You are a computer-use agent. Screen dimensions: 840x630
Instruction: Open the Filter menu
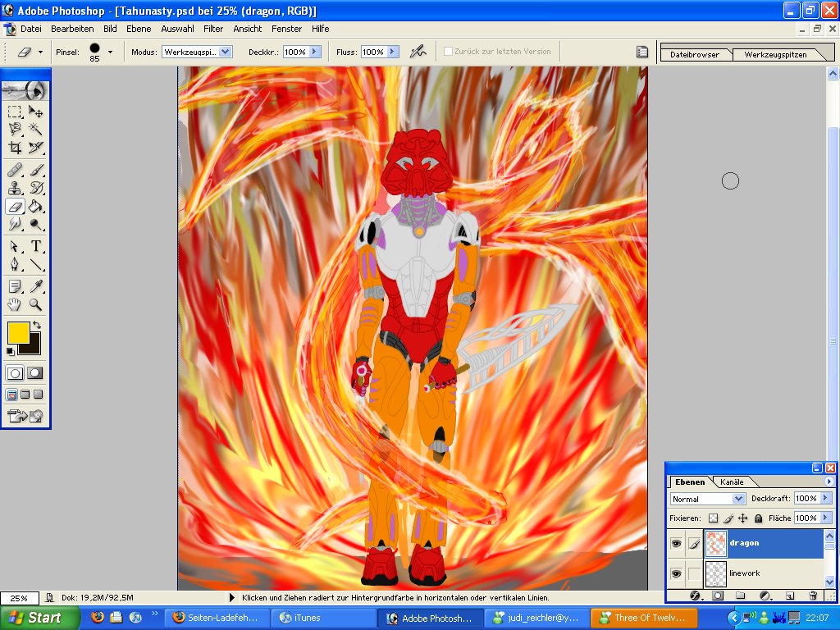pyautogui.click(x=213, y=29)
